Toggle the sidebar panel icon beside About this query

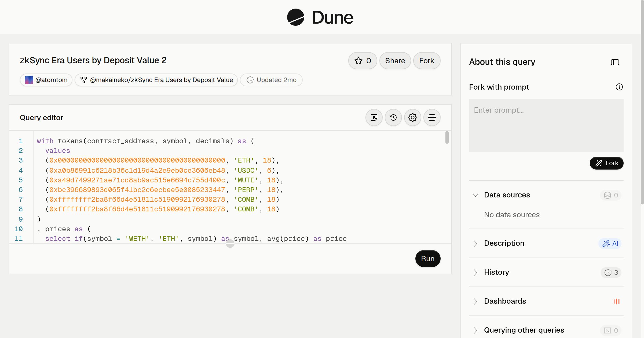(x=615, y=62)
